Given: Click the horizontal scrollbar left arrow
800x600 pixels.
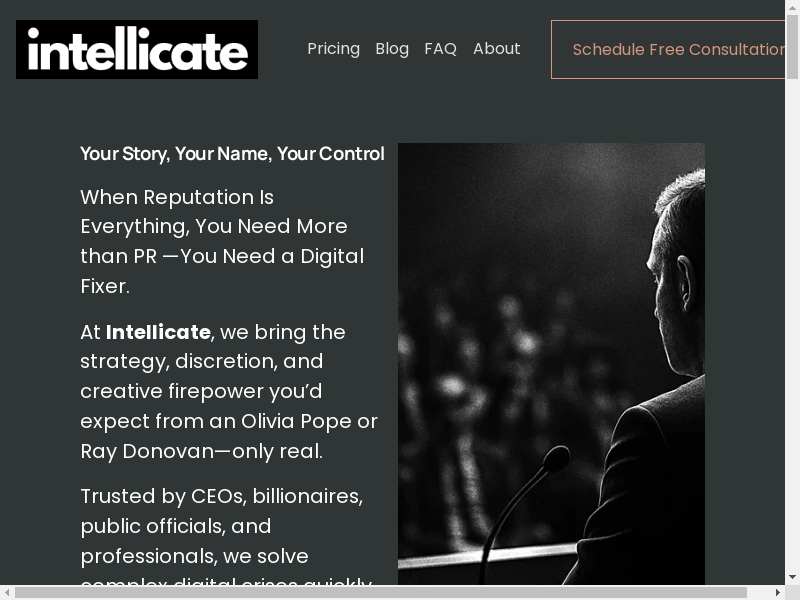Looking at the screenshot, I should coord(8,592).
